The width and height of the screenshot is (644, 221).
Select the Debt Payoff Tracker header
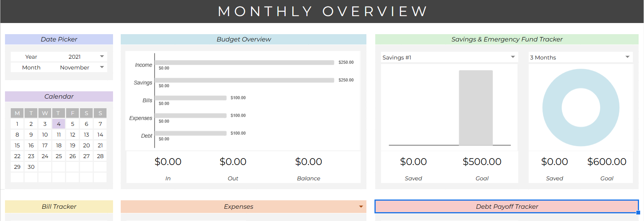click(x=506, y=206)
